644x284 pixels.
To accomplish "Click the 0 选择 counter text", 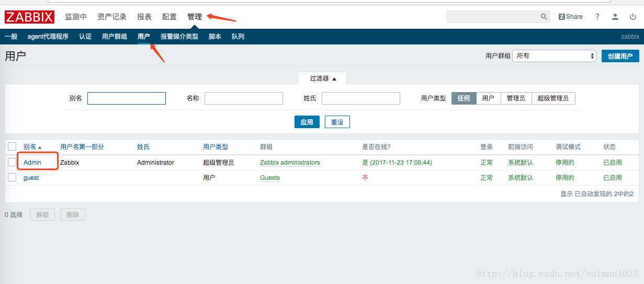I will click(x=14, y=214).
